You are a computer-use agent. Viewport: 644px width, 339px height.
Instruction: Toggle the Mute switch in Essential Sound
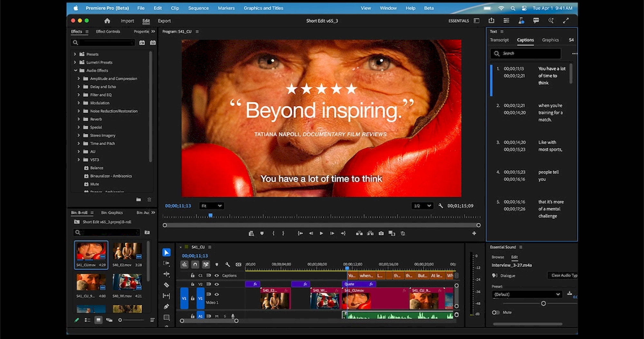point(496,313)
